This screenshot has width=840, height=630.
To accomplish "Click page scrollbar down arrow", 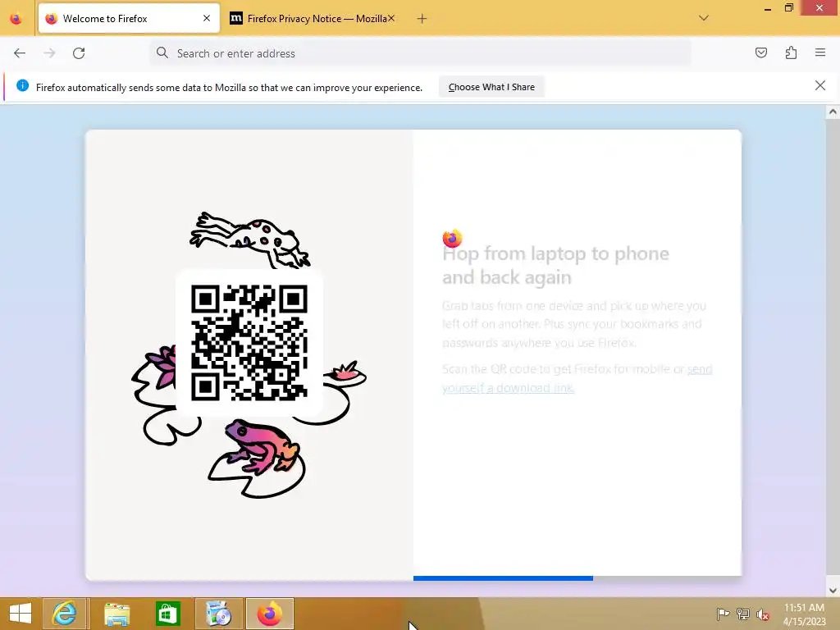I will [x=832, y=591].
